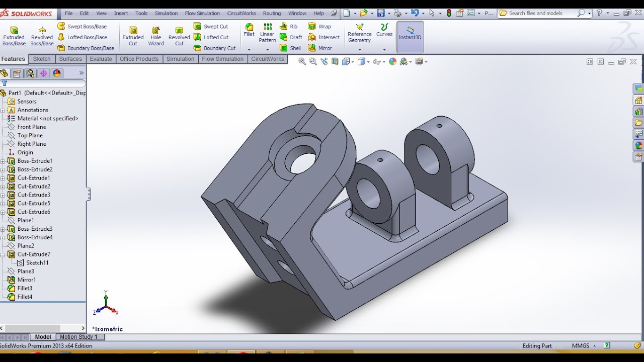Open the Reference Geometry dropdown
Viewport: 644px width, 362px height.
pos(359,50)
